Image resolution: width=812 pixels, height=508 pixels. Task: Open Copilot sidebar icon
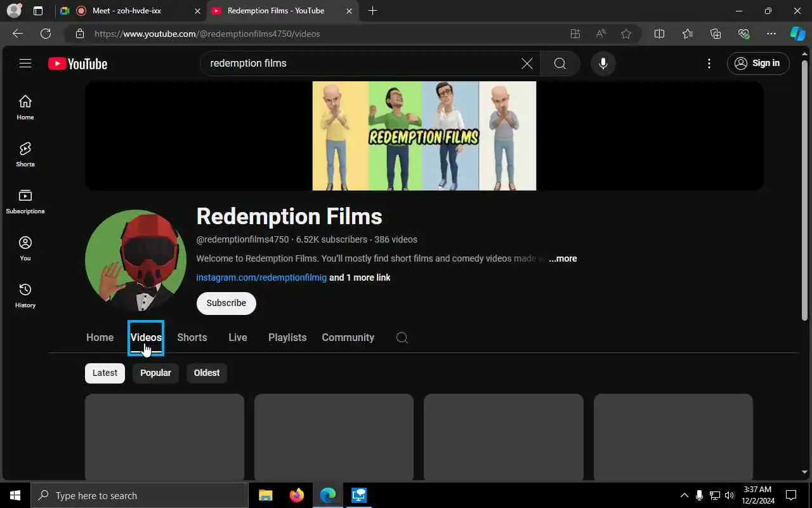point(797,34)
